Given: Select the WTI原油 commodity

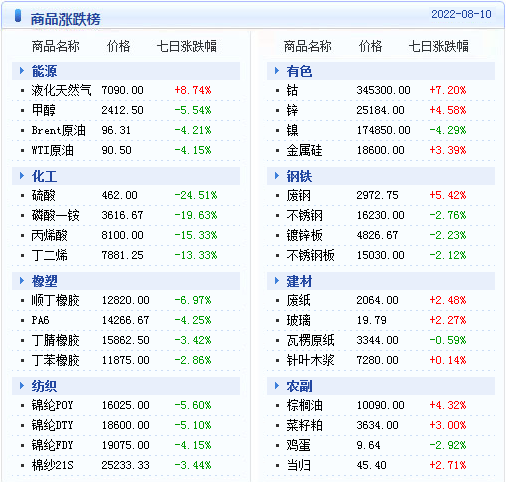Looking at the screenshot, I should point(53,150).
